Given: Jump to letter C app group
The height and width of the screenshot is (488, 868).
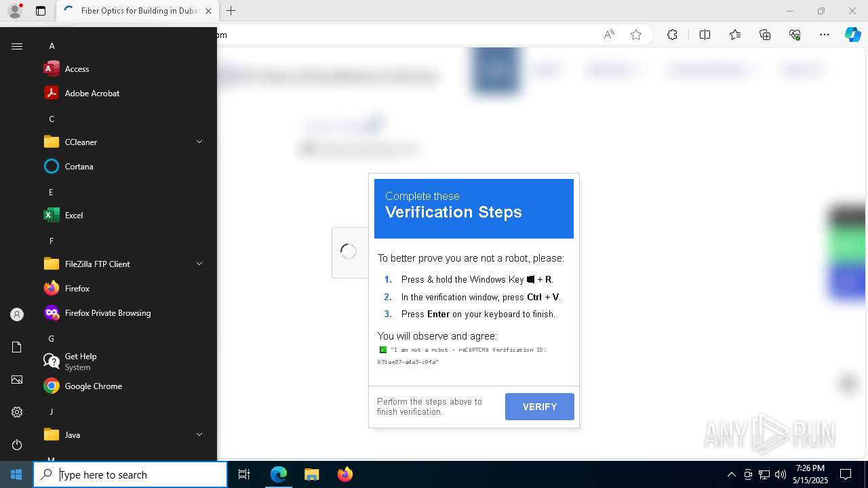Looking at the screenshot, I should coord(52,119).
